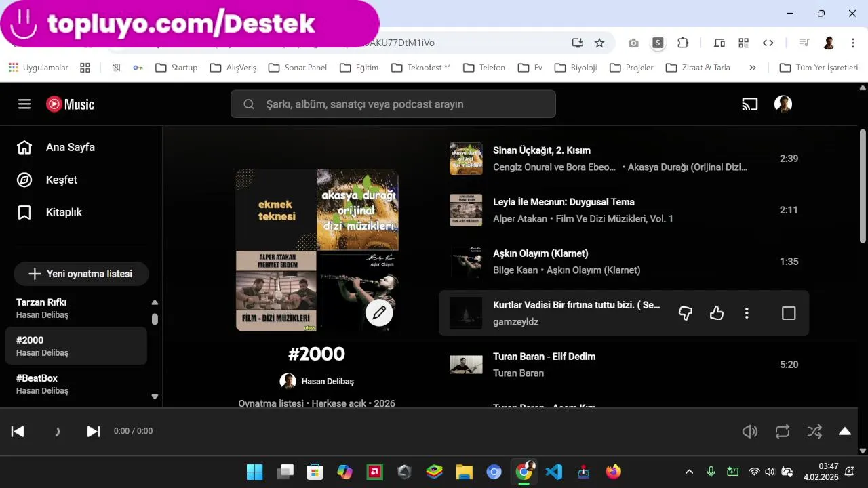This screenshot has width=868, height=488.
Task: Play Sinan Üçkağıt, 2. Kısım thumbnail
Action: (466, 159)
